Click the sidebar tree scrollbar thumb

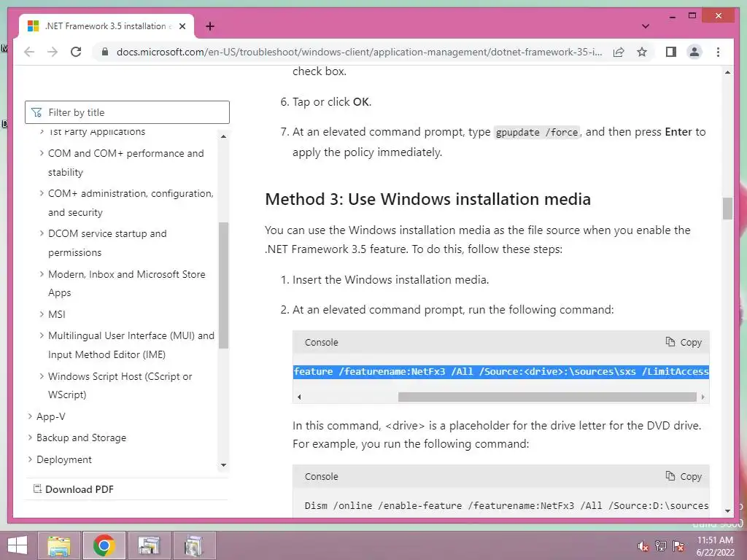[x=223, y=285]
